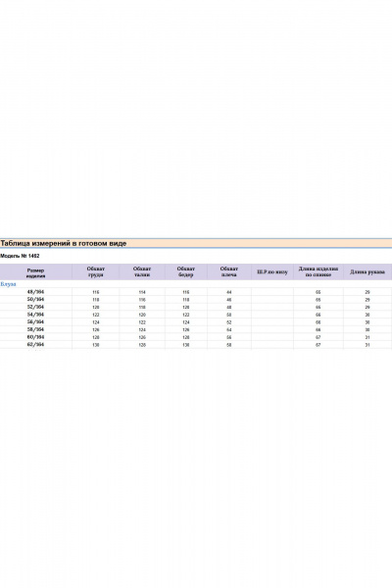Click the 'Обхват талии' column header
The width and height of the screenshot is (392, 588).
pyautogui.click(x=142, y=271)
